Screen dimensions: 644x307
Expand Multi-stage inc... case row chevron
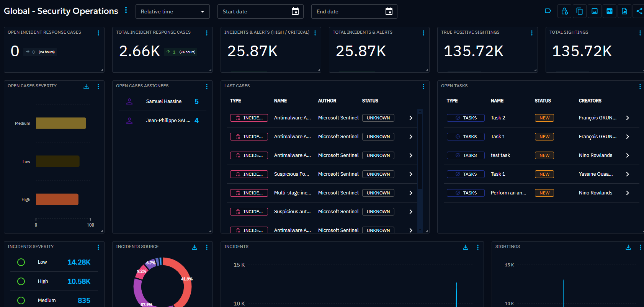[411, 193]
